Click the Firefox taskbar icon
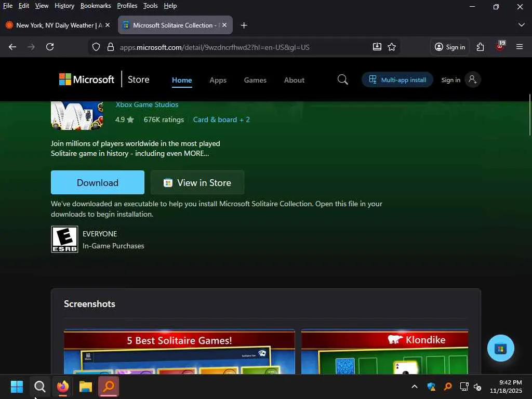 pos(63,387)
